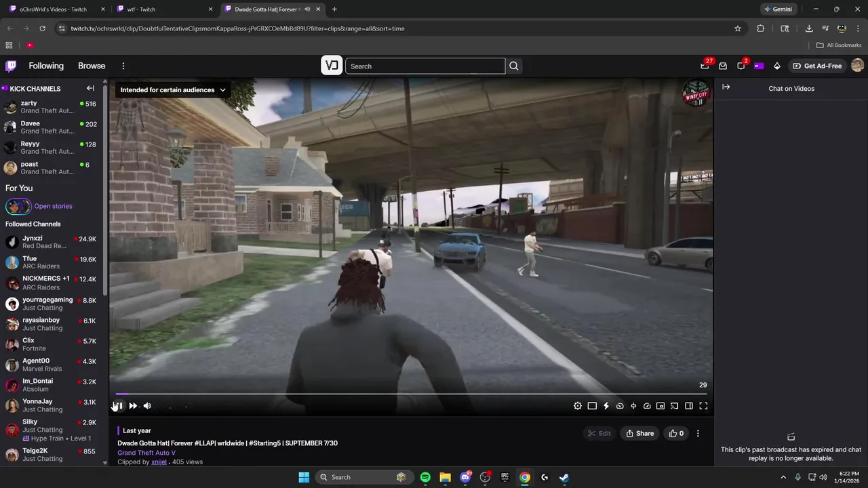Open zarty's channel in sidebar

coord(52,106)
